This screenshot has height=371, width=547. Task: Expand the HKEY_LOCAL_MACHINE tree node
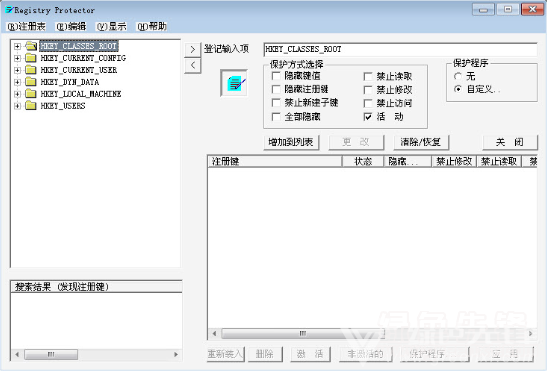pyautogui.click(x=17, y=94)
